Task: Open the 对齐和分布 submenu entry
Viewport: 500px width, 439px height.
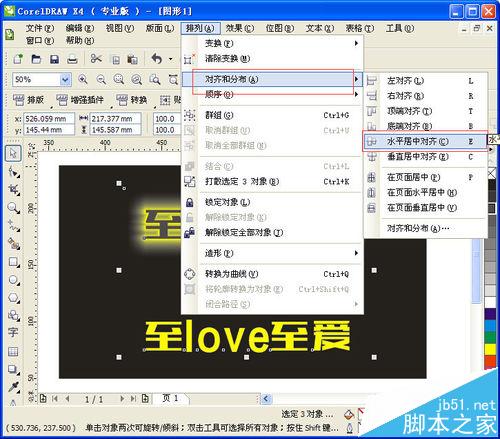Action: 272,79
